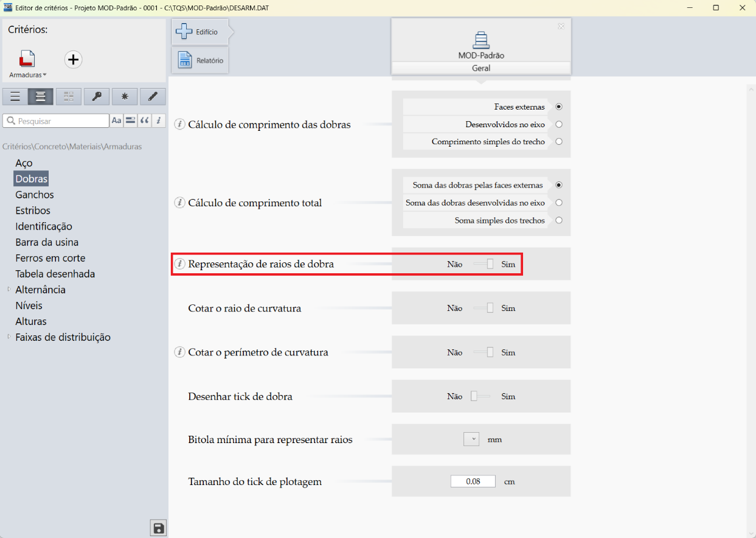Screen dimensions: 756x538
Task: Click the Desenhar tick de dobra label
Action: (240, 396)
